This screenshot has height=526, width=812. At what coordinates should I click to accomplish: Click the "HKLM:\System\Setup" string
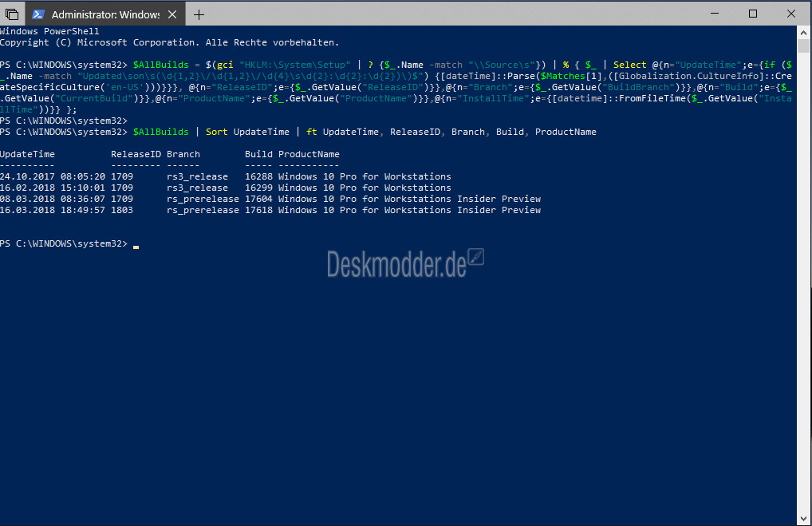(294, 65)
